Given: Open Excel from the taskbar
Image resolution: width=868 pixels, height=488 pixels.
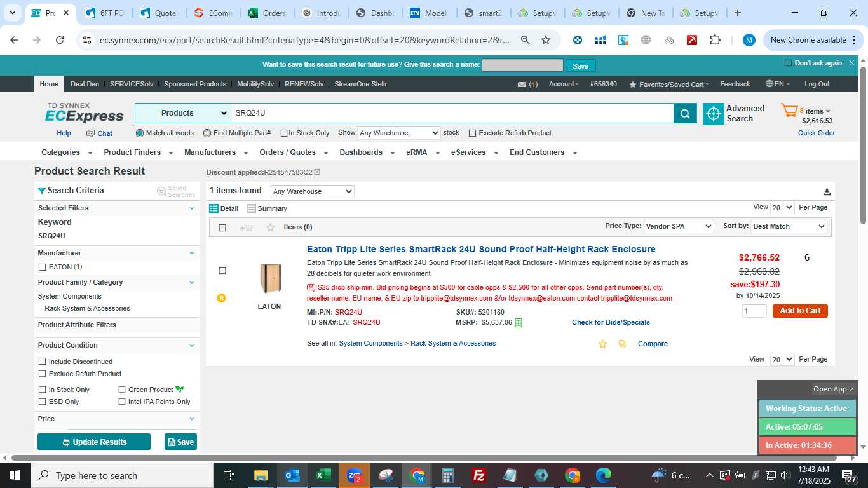Looking at the screenshot, I should click(323, 475).
